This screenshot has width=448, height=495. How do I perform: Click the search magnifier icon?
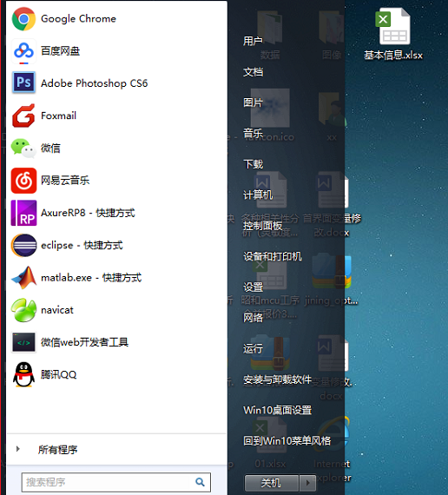click(200, 482)
